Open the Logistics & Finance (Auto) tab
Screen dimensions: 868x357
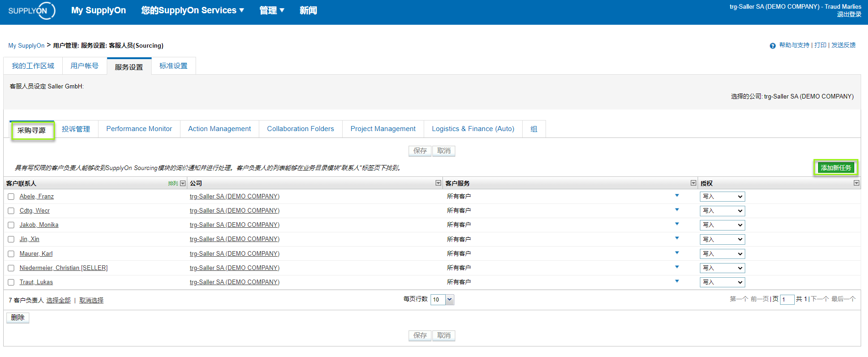tap(473, 129)
